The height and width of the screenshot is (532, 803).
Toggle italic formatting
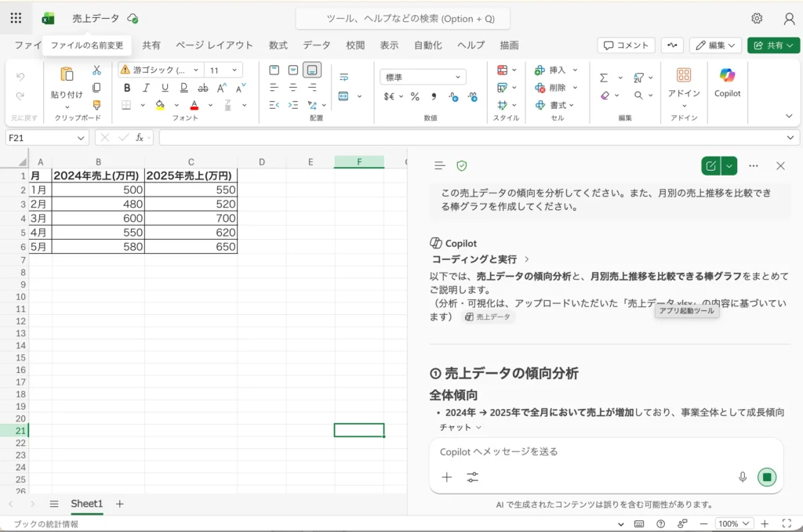pos(146,88)
